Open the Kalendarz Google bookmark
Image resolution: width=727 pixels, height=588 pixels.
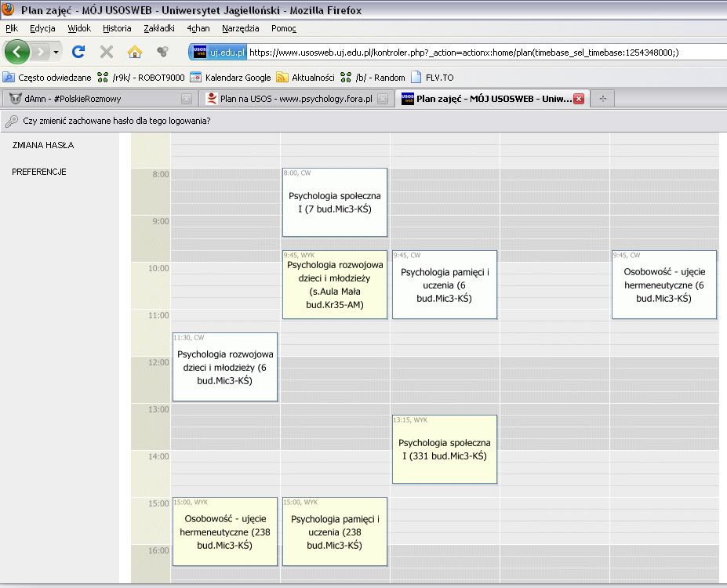point(231,78)
